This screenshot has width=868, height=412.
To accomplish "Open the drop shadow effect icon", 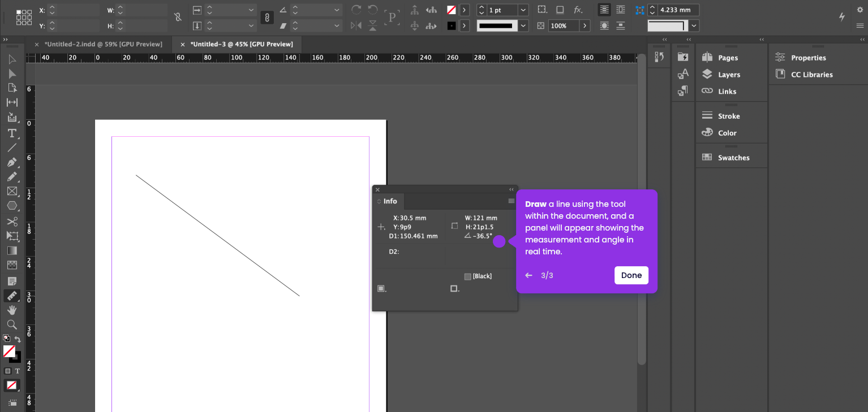I will [x=560, y=10].
